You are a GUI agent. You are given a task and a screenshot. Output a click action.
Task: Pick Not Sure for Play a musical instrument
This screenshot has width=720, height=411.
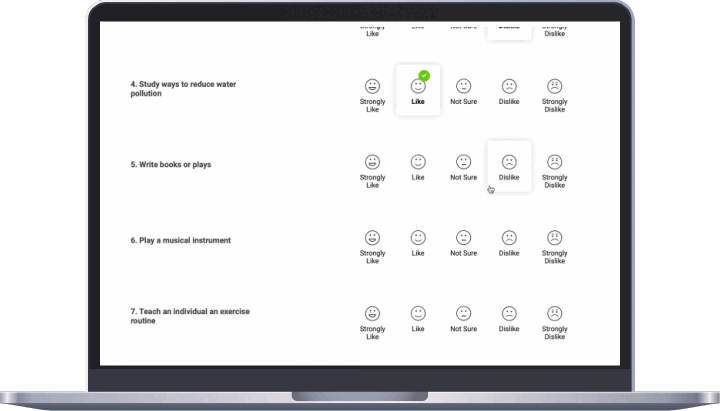click(463, 238)
